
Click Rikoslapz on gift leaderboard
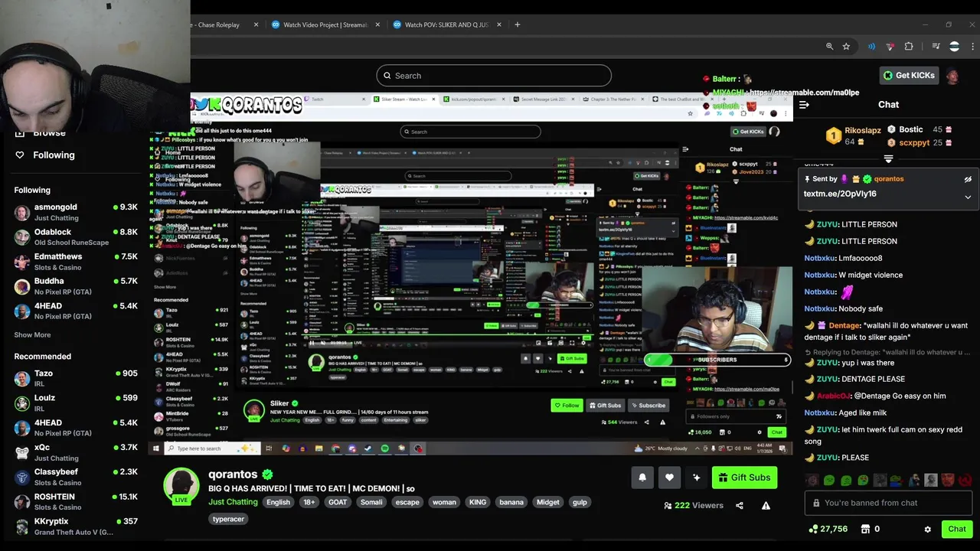coord(862,131)
